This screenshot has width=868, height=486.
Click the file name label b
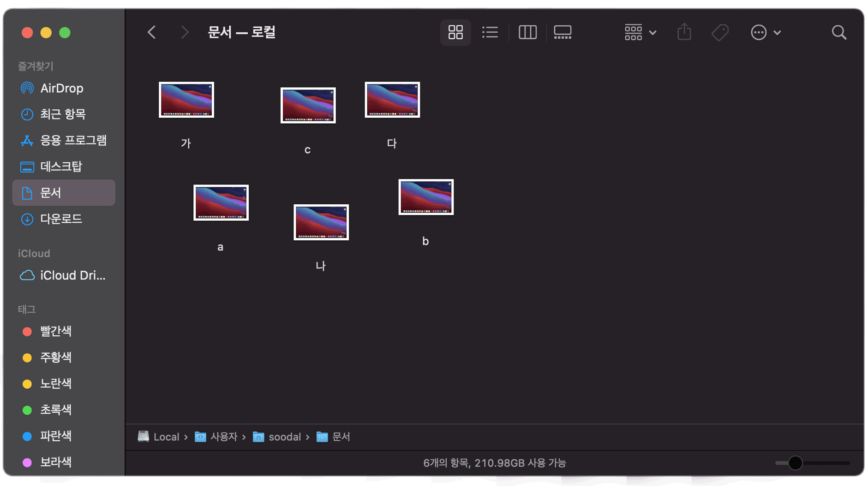pyautogui.click(x=425, y=241)
